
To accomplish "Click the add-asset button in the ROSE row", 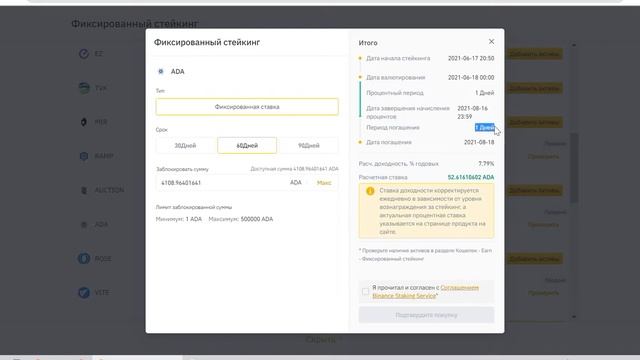I will [534, 258].
